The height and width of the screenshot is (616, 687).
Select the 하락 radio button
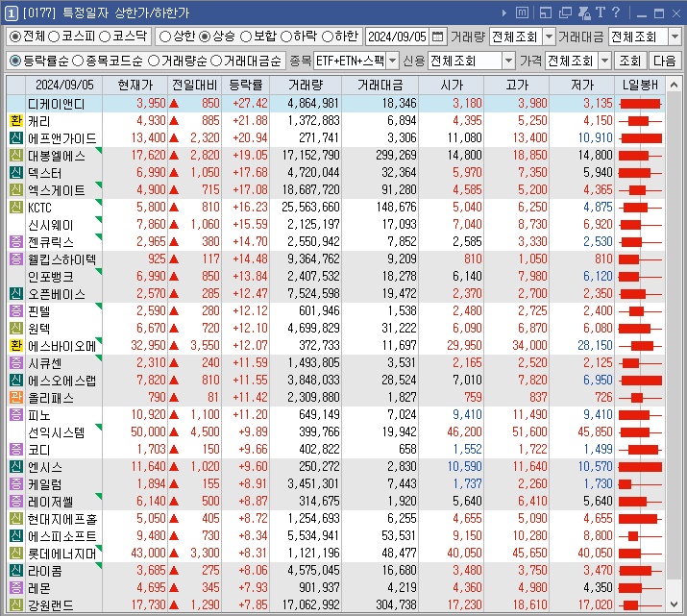(286, 37)
